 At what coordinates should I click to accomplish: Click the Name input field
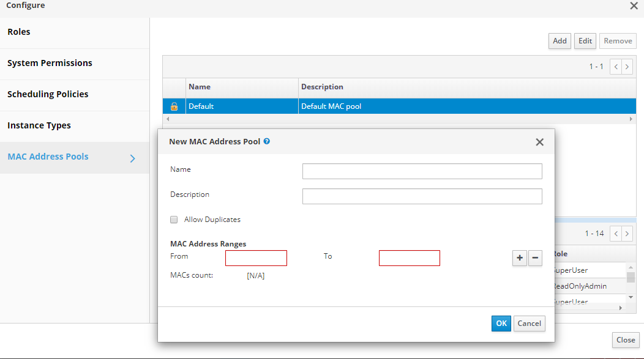coord(422,171)
